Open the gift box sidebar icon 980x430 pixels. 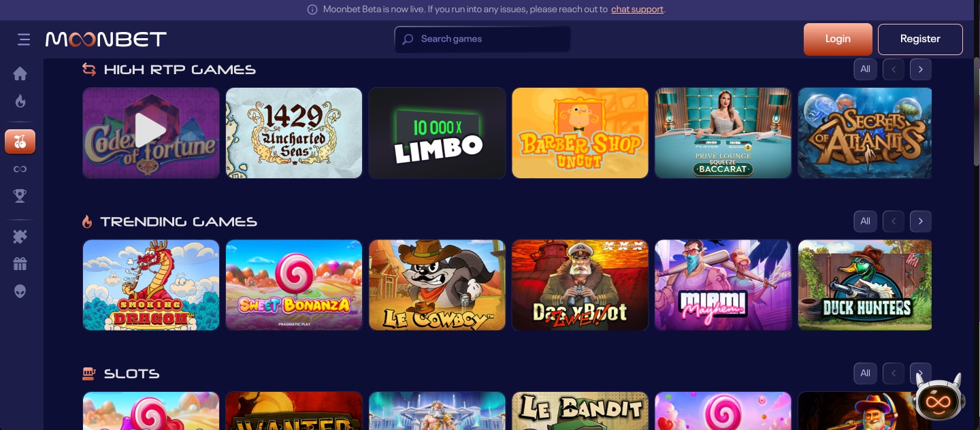pyautogui.click(x=20, y=264)
